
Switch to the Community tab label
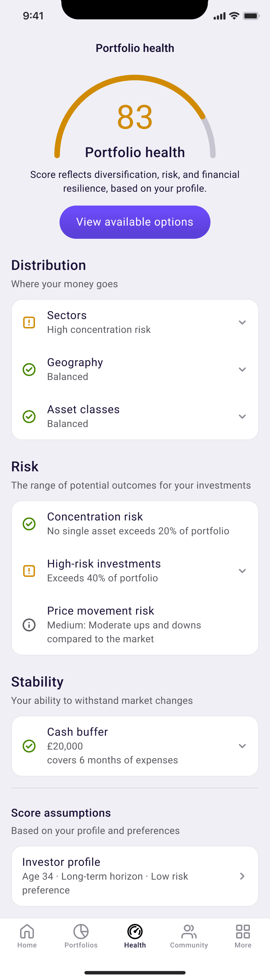189,945
